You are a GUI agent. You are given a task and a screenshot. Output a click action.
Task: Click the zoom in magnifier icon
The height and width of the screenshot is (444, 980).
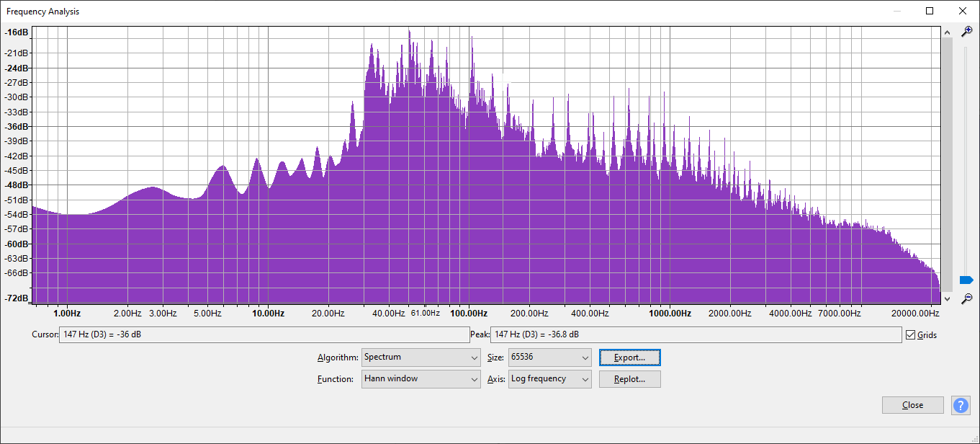967,32
